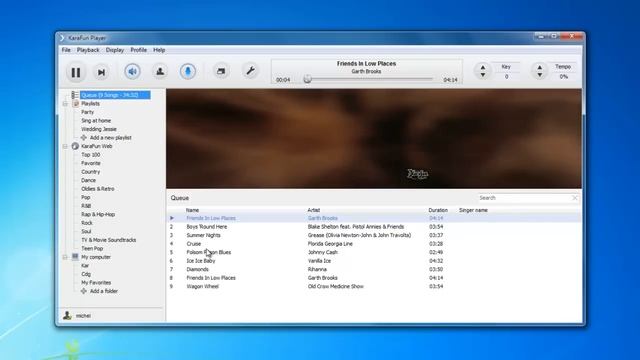The height and width of the screenshot is (360, 640).
Task: Open the Cdg folder
Action: [x=86, y=274]
